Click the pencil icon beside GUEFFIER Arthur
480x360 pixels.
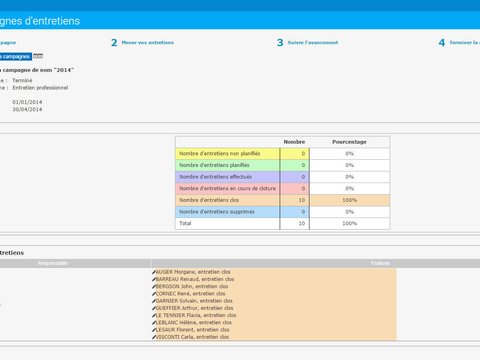(x=154, y=308)
